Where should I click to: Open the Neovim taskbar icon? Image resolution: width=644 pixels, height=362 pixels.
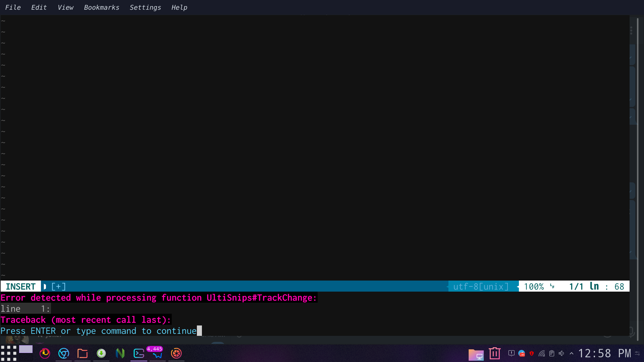pyautogui.click(x=120, y=353)
